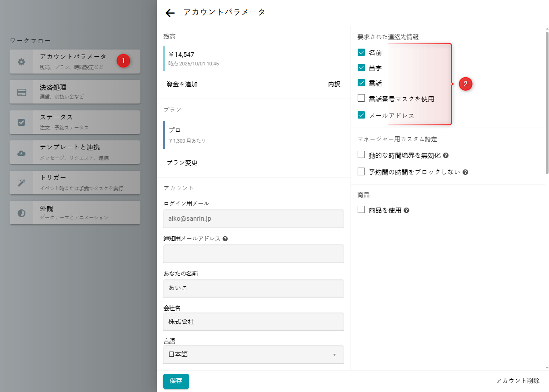The width and height of the screenshot is (549, 392).
Task: Click the 資金を追加 link
Action: pyautogui.click(x=182, y=84)
